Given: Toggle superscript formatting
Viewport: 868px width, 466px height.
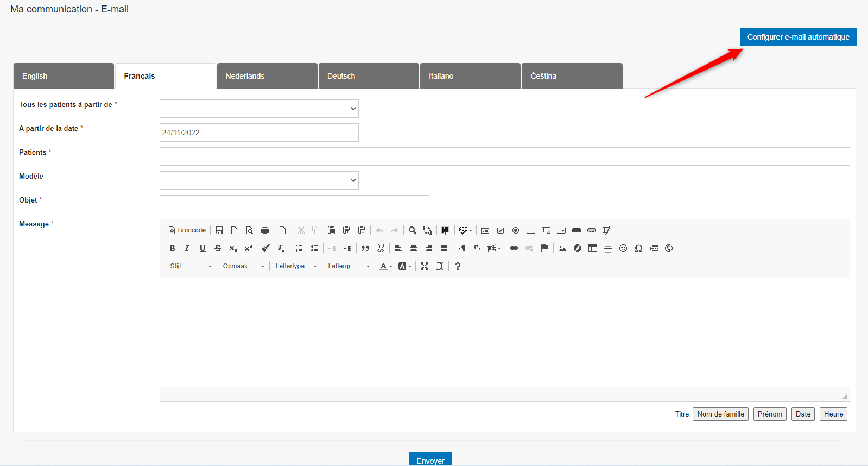Looking at the screenshot, I should [x=248, y=248].
